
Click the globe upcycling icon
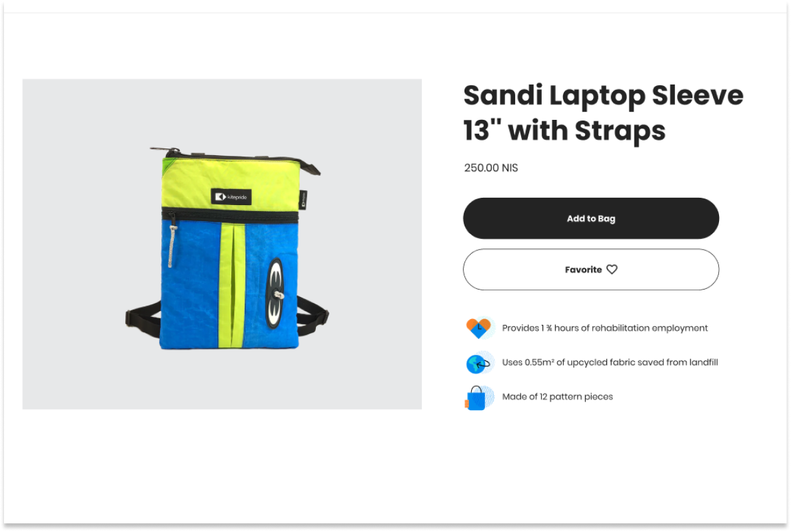pyautogui.click(x=478, y=363)
